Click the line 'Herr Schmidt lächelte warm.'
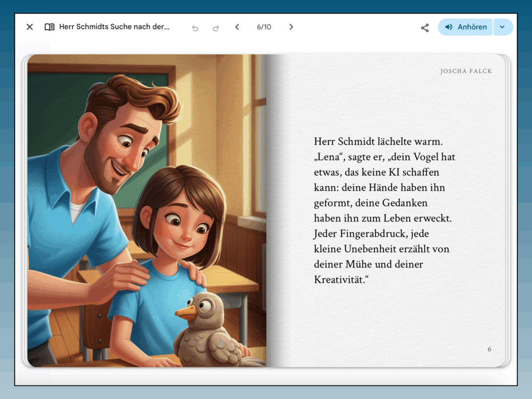This screenshot has width=532, height=399. [379, 141]
